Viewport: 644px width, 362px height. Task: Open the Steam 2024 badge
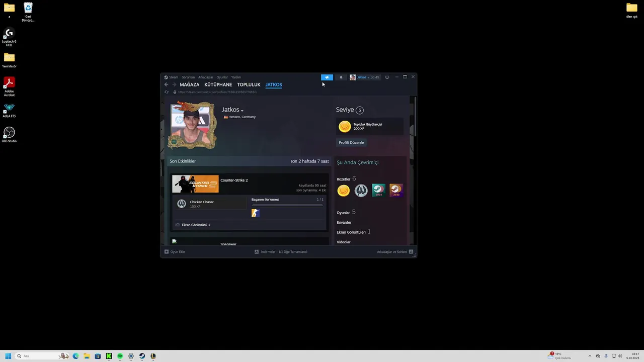point(378,191)
